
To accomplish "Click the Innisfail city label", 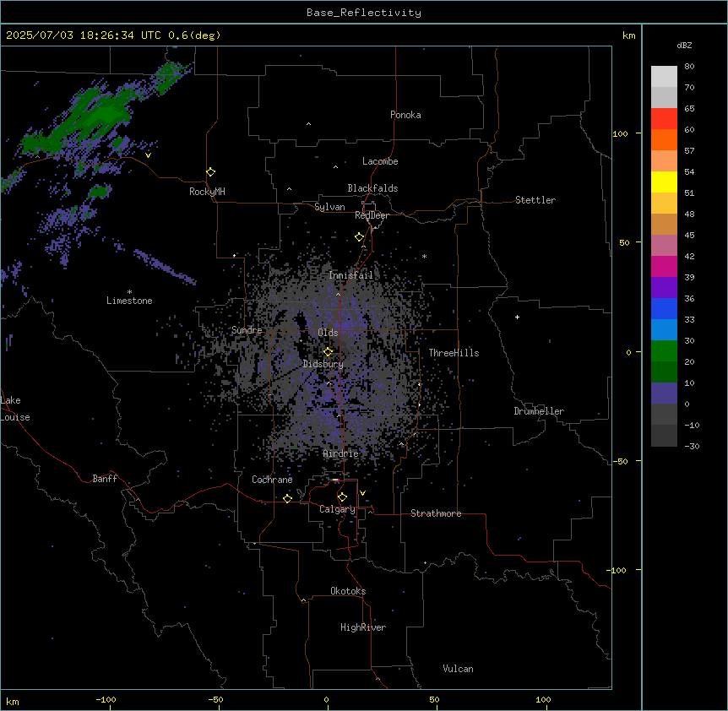I will tap(350, 275).
